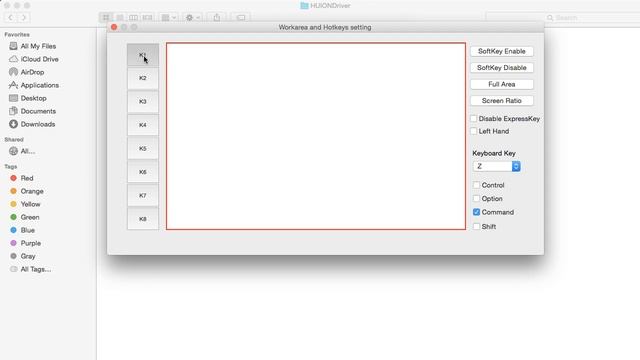This screenshot has width=640, height=360.
Task: Open Finder Action gear menu
Action: pyautogui.click(x=193, y=18)
